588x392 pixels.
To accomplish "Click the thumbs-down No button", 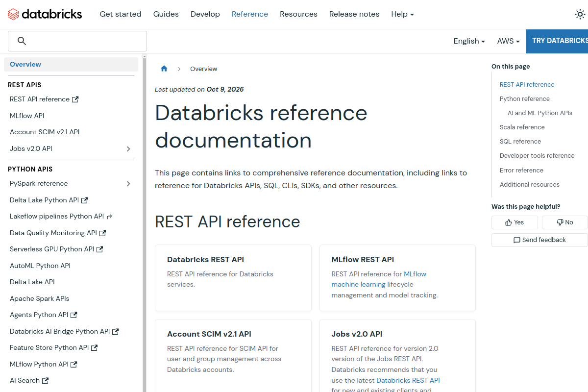I will tap(565, 222).
